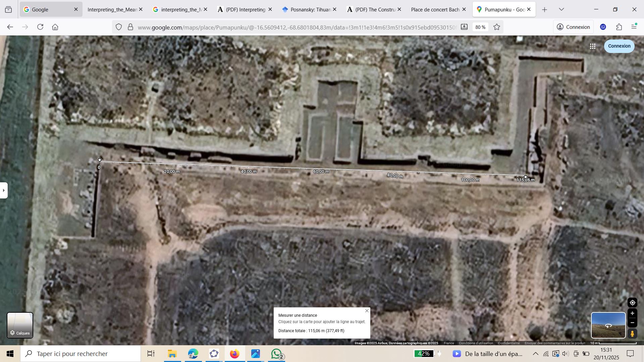644x362 pixels.
Task: Expand the collapsed side panel arrow
Action: (4, 190)
